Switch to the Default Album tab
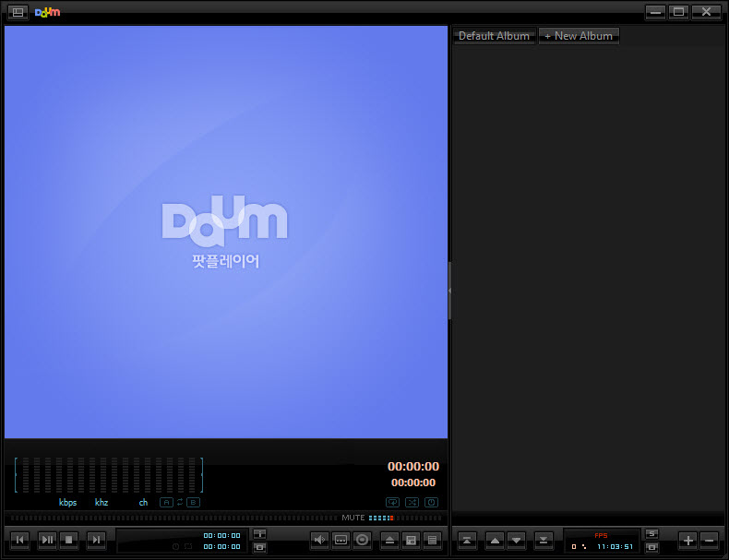Viewport: 729px width, 560px height. pos(494,36)
